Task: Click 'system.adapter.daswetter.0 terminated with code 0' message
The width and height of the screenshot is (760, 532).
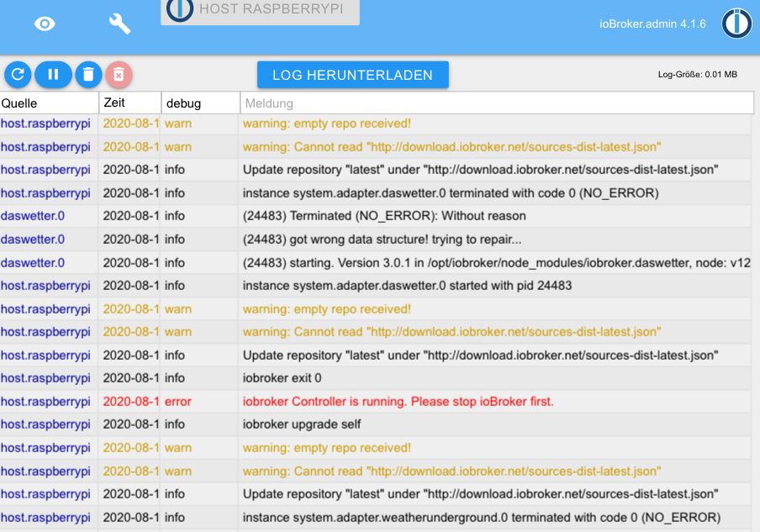Action: (451, 192)
